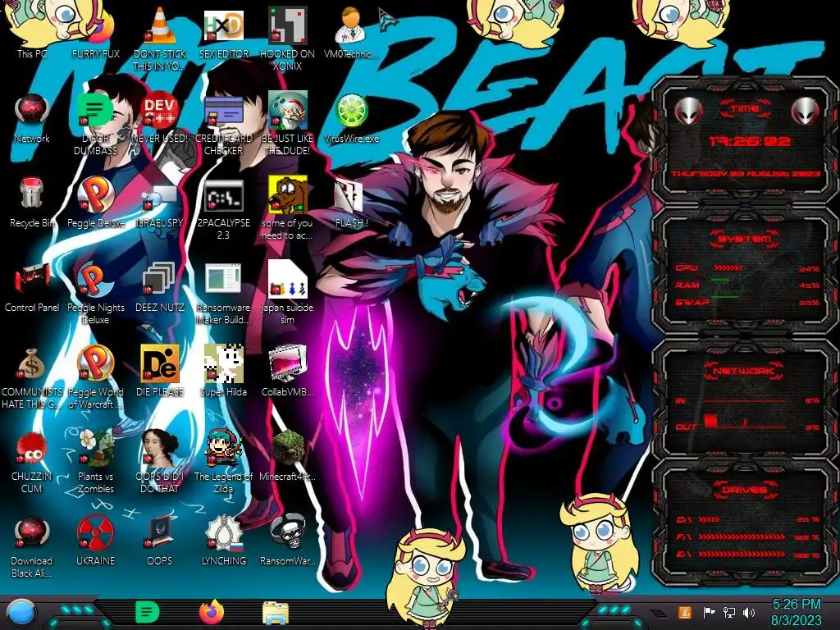Click the right alien head in the TIME widget
Image resolution: width=840 pixels, height=630 pixels.
point(806,112)
